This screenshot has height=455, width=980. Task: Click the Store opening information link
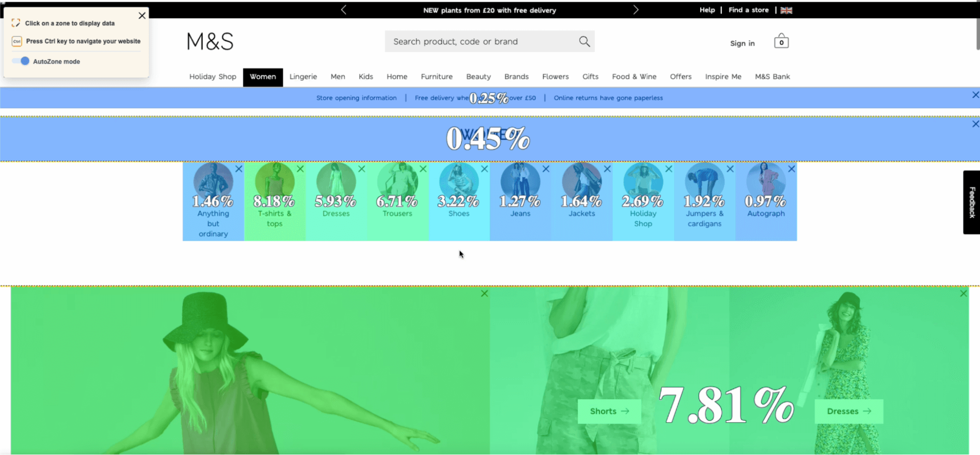(356, 97)
